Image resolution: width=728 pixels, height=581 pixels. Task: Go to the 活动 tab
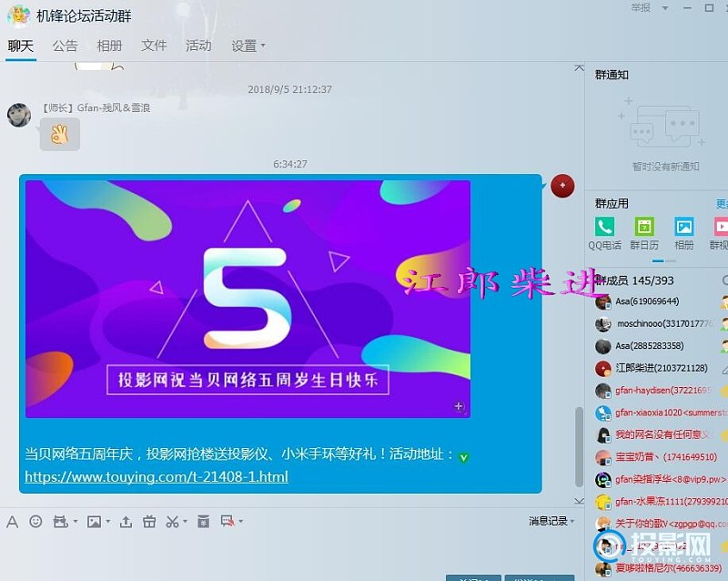point(197,46)
